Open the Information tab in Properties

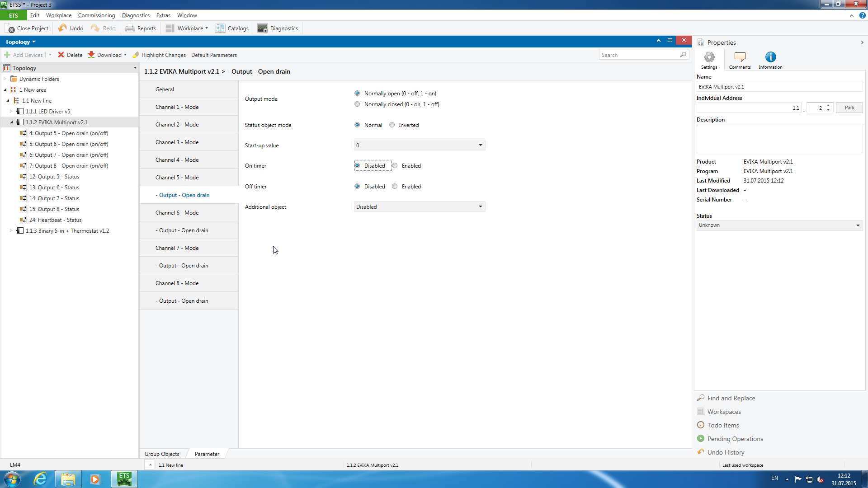tap(770, 60)
